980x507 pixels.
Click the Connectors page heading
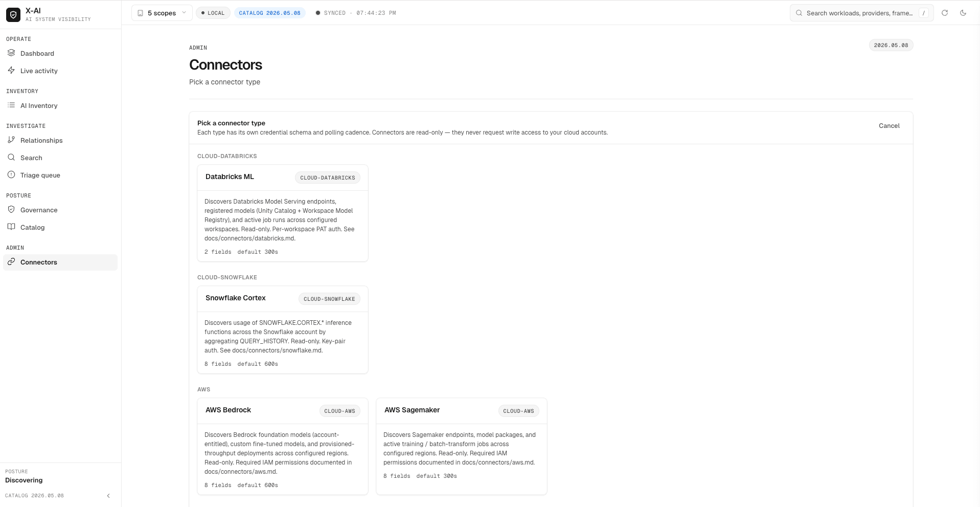click(x=225, y=65)
